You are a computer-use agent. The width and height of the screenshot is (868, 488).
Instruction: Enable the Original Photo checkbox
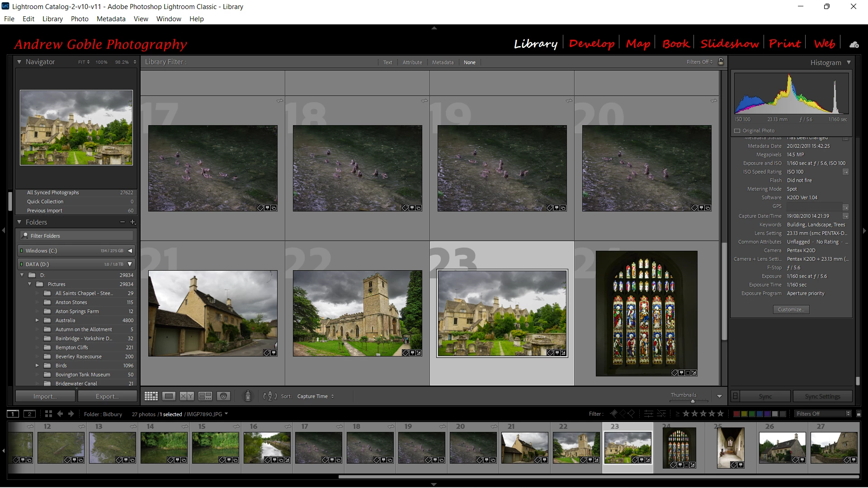[737, 131]
